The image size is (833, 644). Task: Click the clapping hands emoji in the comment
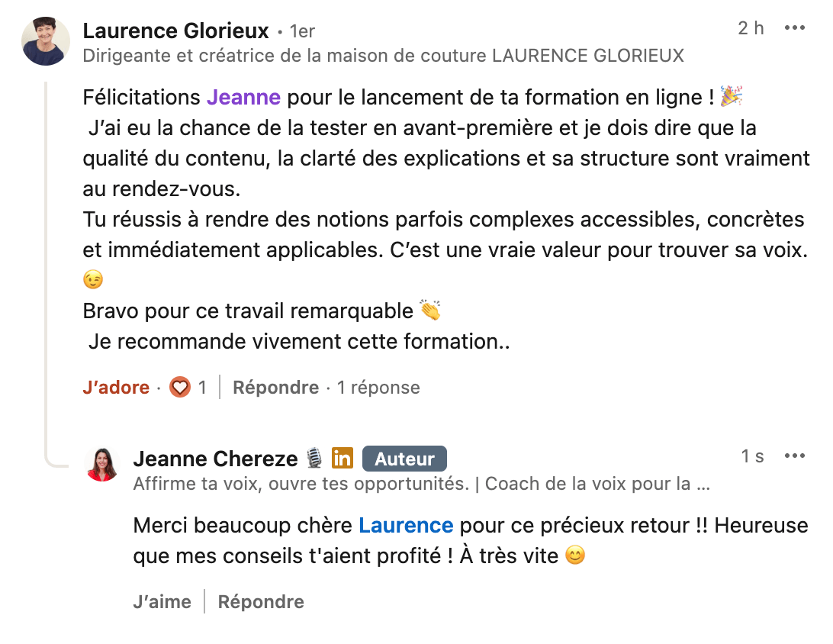430,311
